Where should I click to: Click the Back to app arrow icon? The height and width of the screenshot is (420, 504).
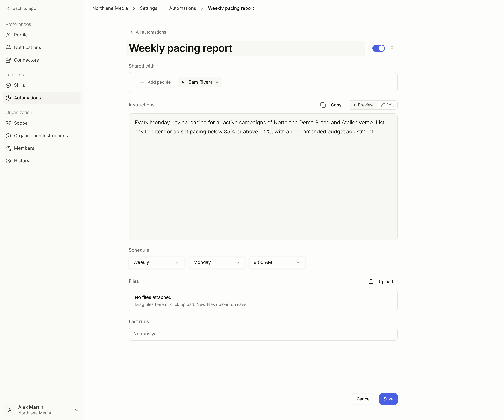(8, 8)
